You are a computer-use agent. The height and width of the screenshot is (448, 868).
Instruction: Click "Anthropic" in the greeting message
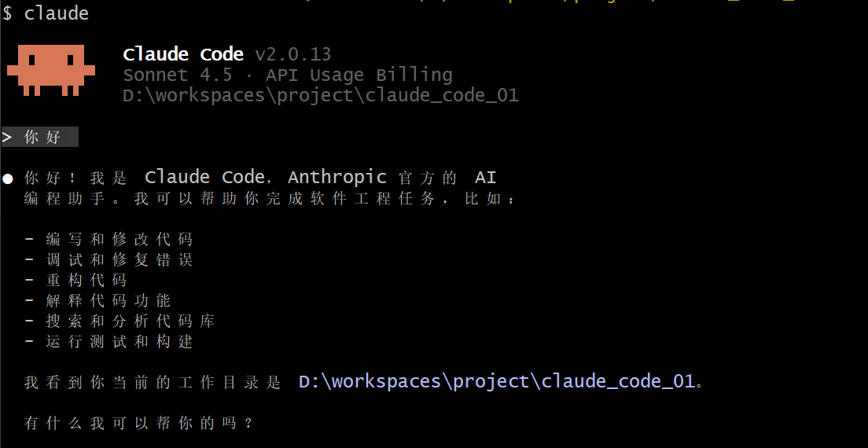click(x=337, y=178)
